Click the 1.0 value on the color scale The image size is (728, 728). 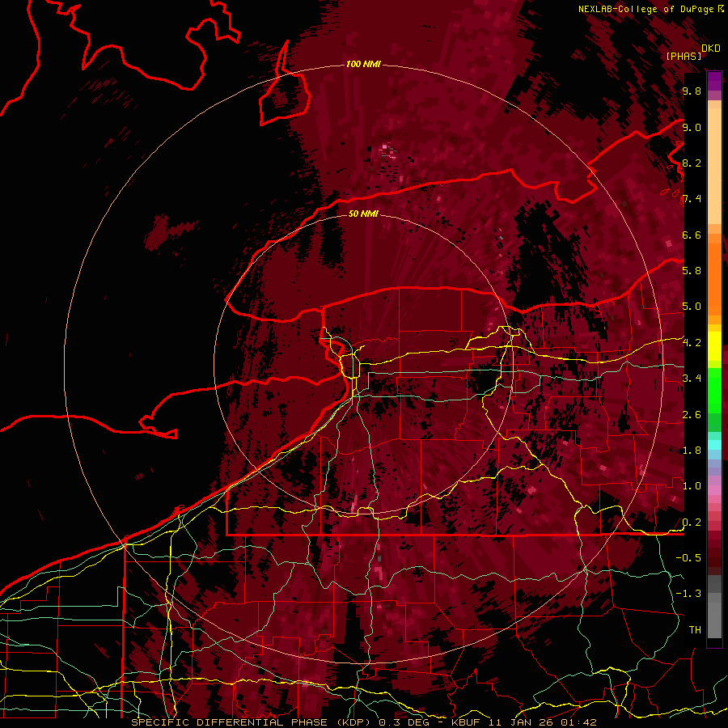[692, 486]
